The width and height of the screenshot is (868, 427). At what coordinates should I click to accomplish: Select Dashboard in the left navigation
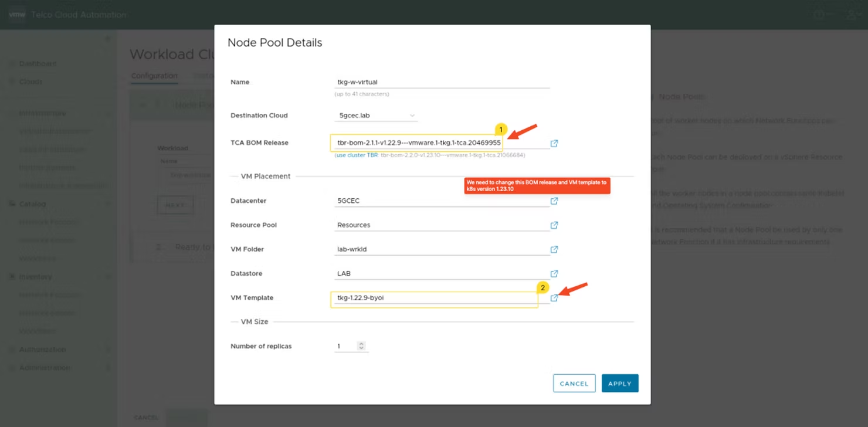(39, 63)
